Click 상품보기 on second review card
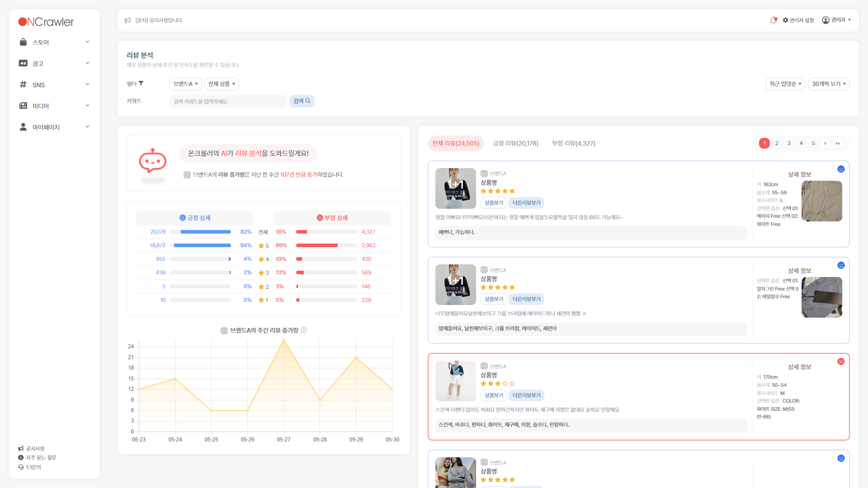The height and width of the screenshot is (488, 868). coord(494,299)
